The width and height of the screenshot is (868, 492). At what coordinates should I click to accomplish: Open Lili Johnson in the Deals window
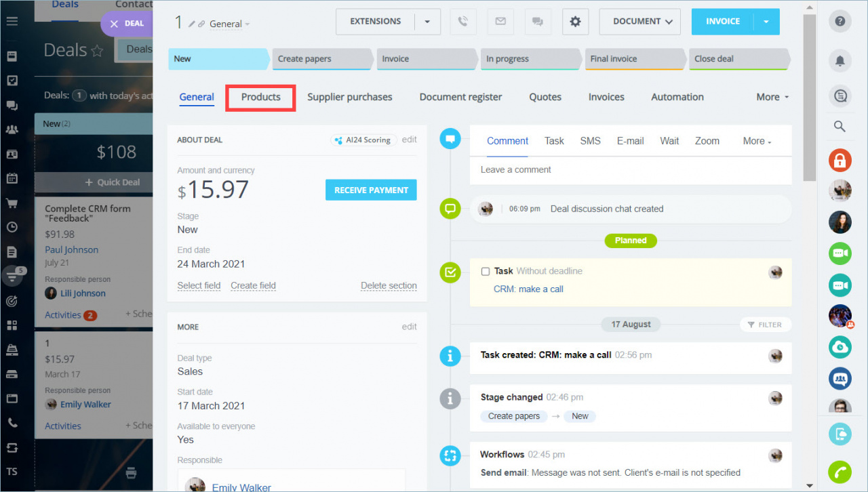pos(83,293)
